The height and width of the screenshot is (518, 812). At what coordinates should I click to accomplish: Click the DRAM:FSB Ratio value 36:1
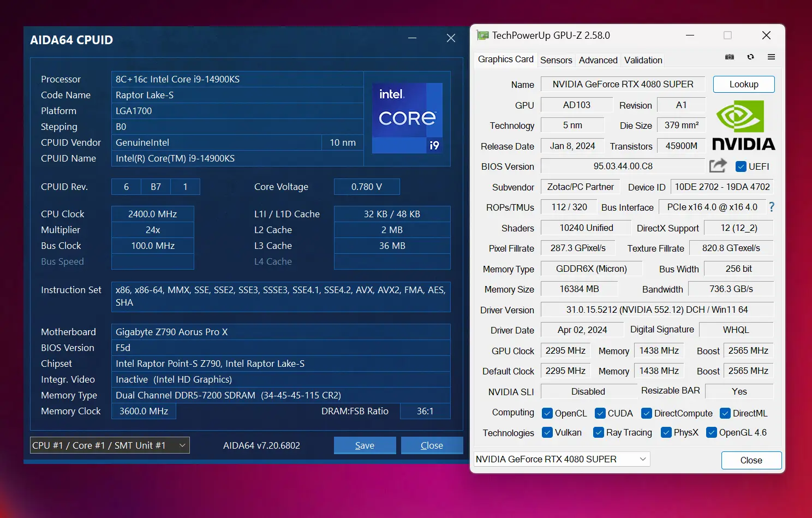click(425, 411)
